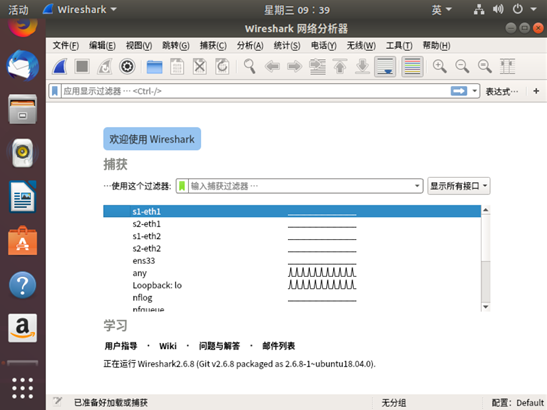
Task: Click display filter bookmark icon
Action: [x=55, y=91]
